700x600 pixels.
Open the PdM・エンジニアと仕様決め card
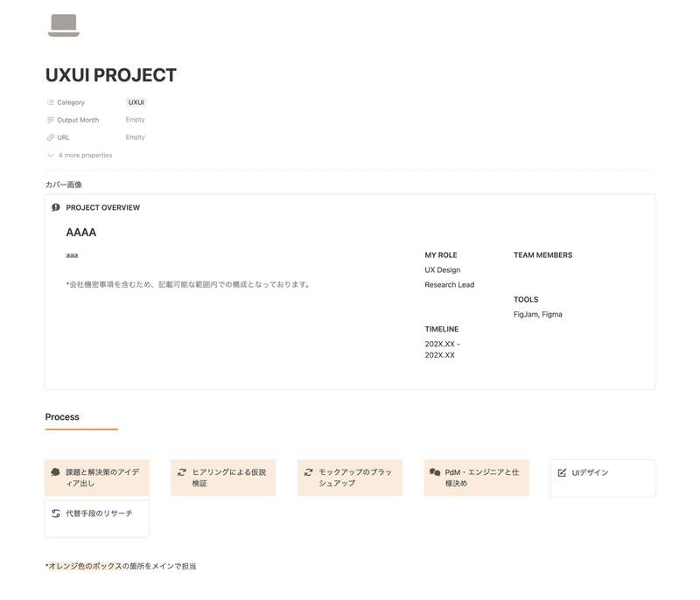click(476, 478)
